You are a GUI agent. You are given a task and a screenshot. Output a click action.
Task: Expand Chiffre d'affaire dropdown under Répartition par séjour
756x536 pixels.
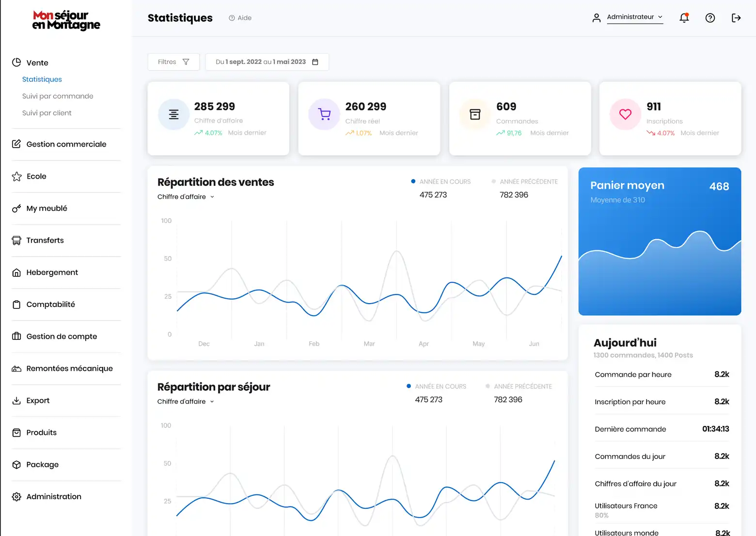(x=186, y=401)
